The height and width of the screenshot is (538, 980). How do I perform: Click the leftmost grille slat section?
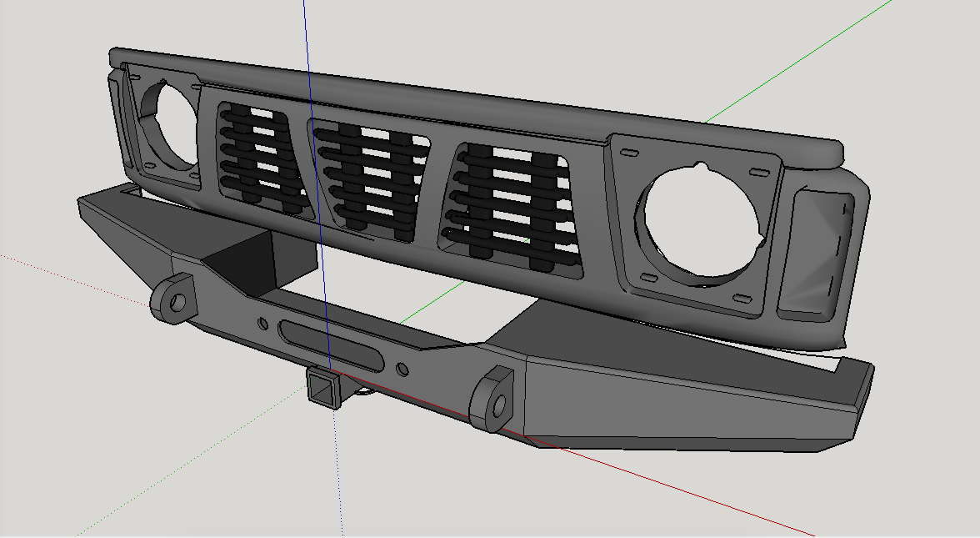[264, 160]
